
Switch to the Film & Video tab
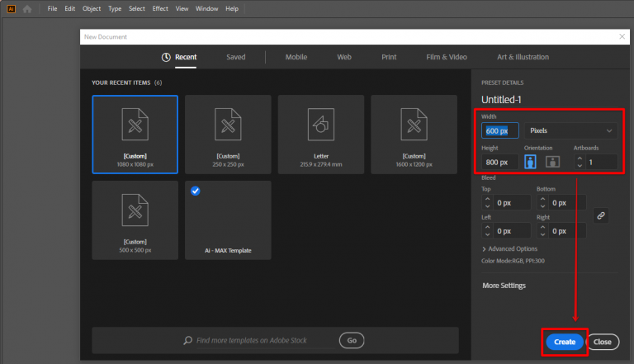coord(446,57)
